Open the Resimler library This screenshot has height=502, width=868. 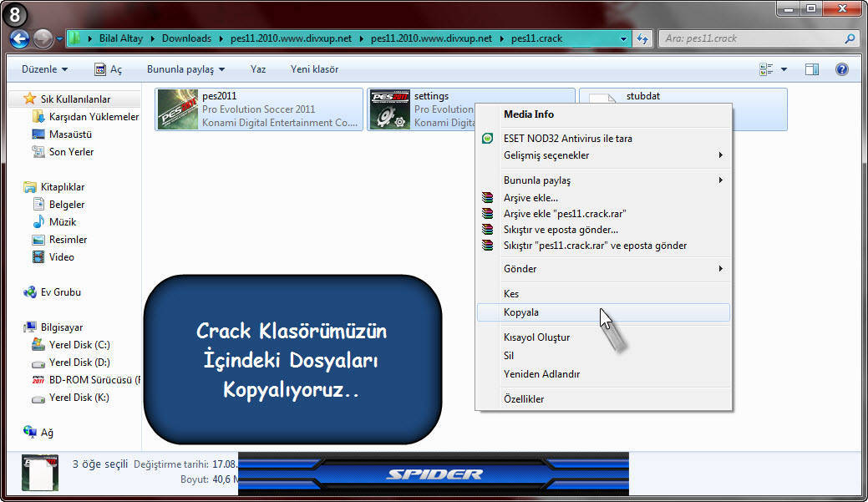tap(60, 240)
